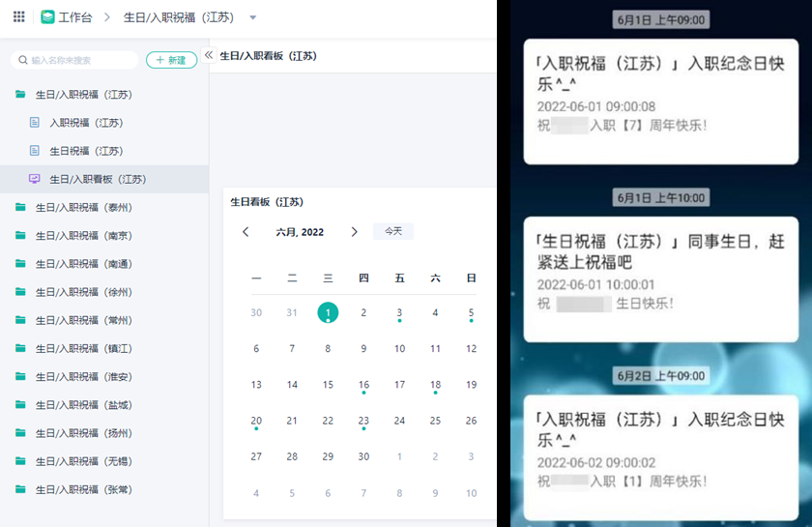Expand the 生日/入职祝福（南京） folder
812x527 pixels.
coord(104,236)
